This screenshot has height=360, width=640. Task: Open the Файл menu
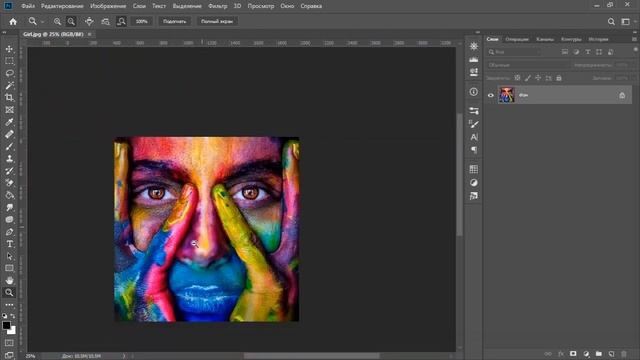click(28, 6)
